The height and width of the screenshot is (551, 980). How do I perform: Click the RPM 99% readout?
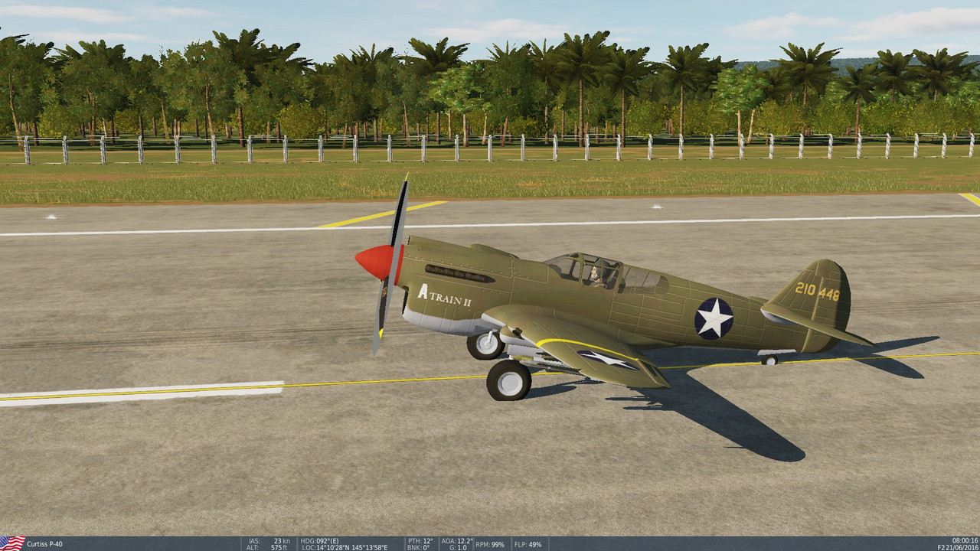tap(490, 544)
